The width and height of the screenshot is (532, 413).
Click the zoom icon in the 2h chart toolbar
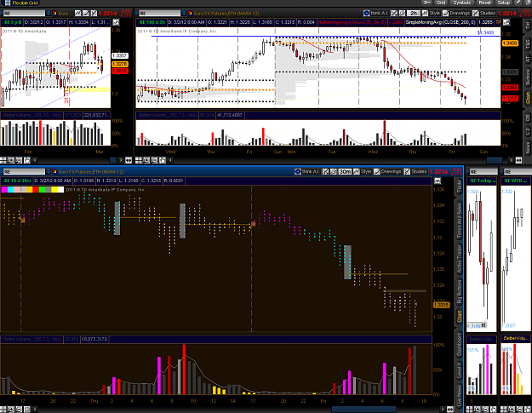(x=402, y=14)
